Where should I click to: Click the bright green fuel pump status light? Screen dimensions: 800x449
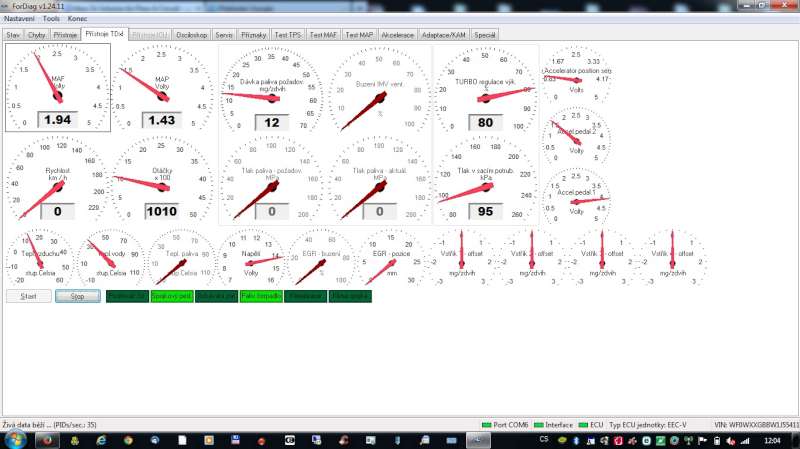[261, 296]
